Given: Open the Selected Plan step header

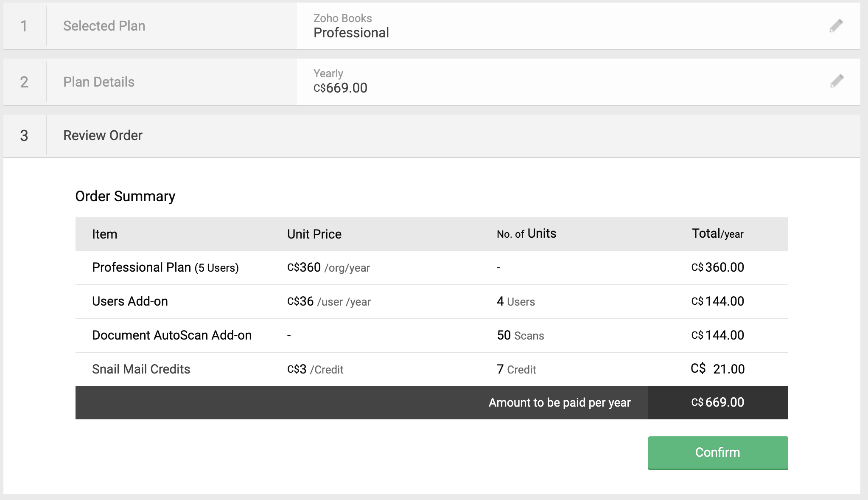Looking at the screenshot, I should [104, 26].
